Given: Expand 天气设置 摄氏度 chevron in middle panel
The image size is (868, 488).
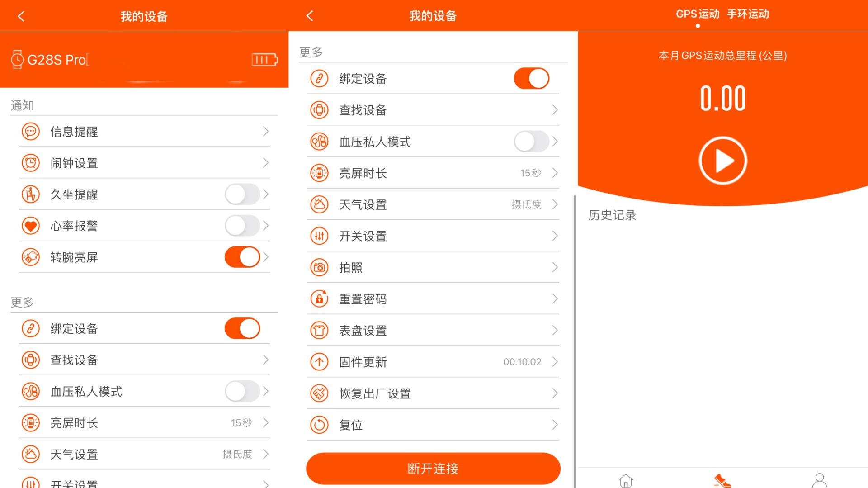Looking at the screenshot, I should click(x=555, y=204).
